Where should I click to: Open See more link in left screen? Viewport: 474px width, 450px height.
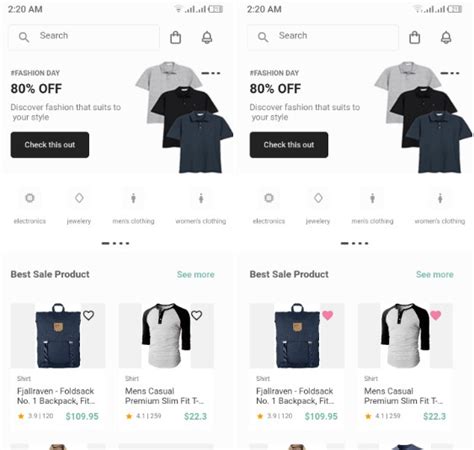(196, 274)
